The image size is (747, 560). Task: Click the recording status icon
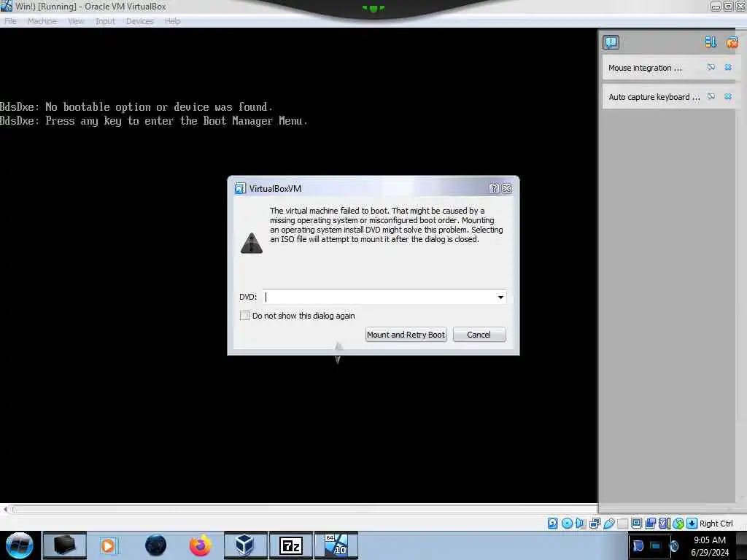[x=650, y=524]
